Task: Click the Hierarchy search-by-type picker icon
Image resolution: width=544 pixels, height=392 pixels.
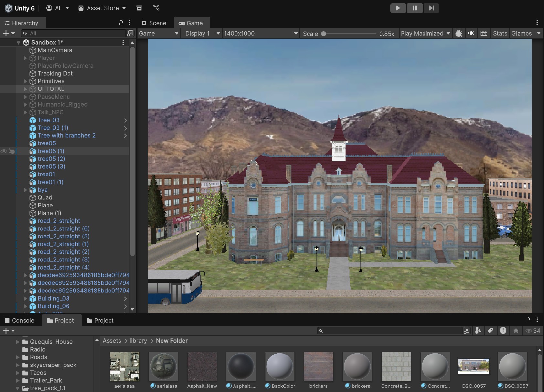Action: tap(130, 33)
